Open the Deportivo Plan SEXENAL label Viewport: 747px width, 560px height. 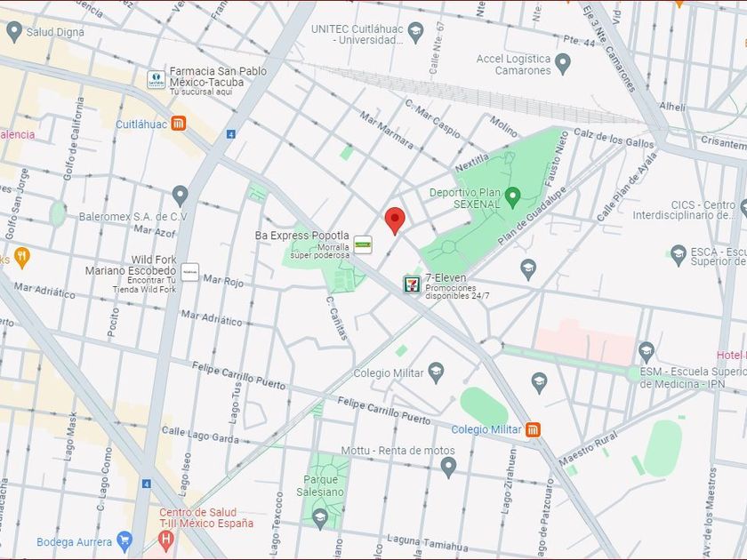[465, 198]
